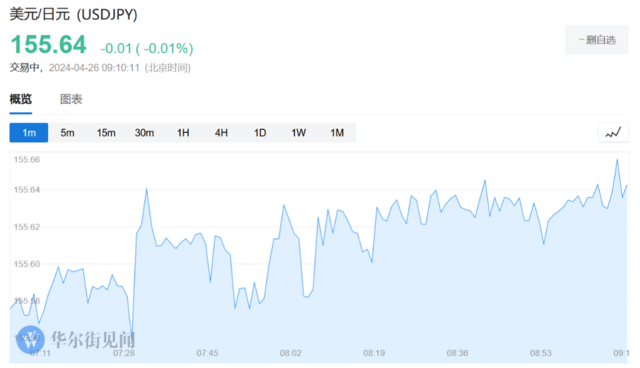Switch chart to 1H interval

point(183,133)
